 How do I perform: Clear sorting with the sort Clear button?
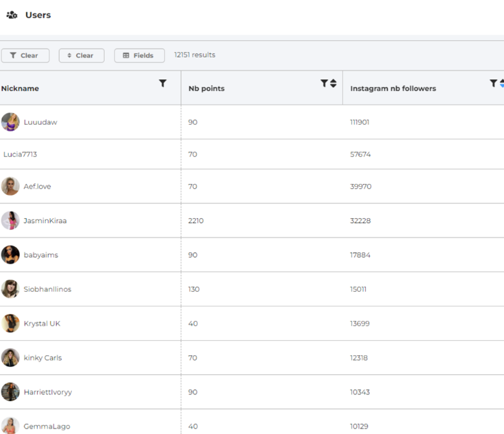[81, 55]
